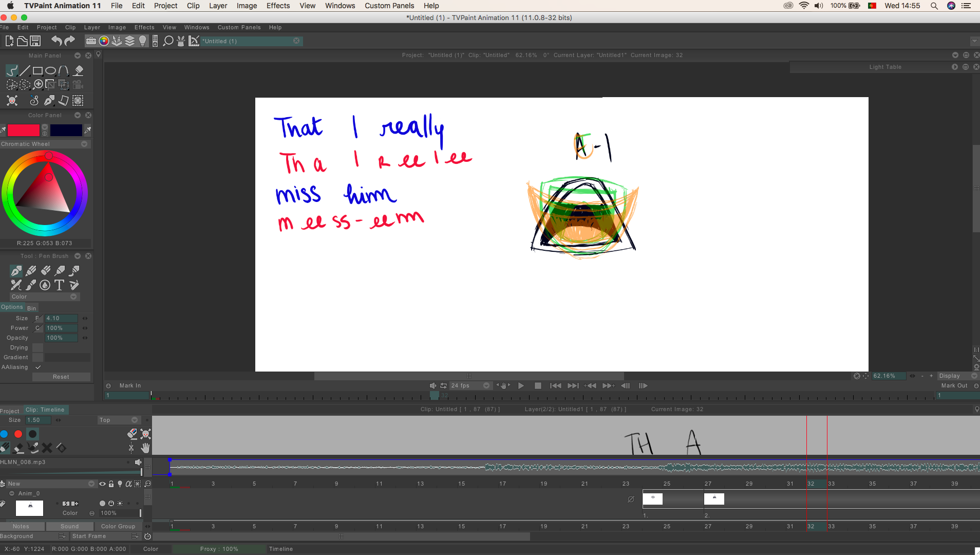
Task: Select the freehand line tool
Action: (12, 70)
